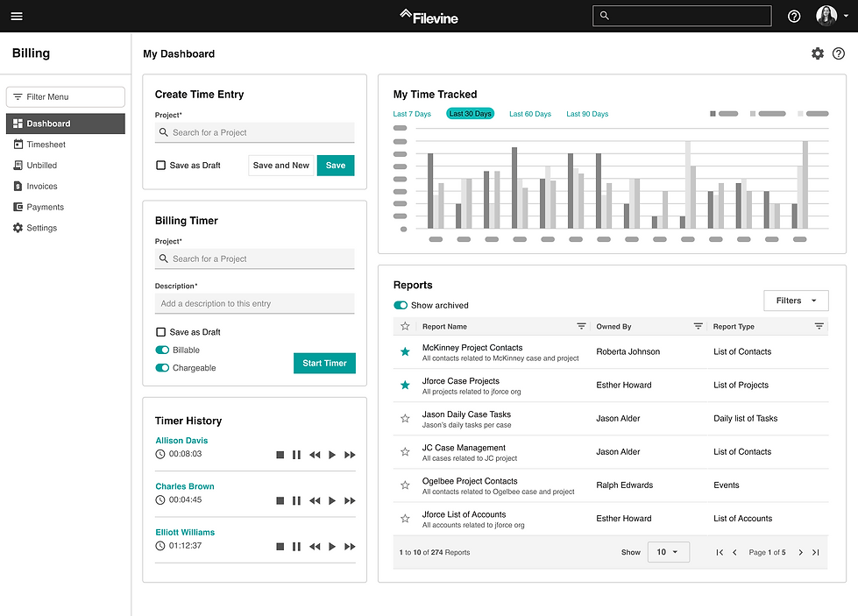858x616 pixels.
Task: Stop the Allison Davis timer
Action: point(280,455)
